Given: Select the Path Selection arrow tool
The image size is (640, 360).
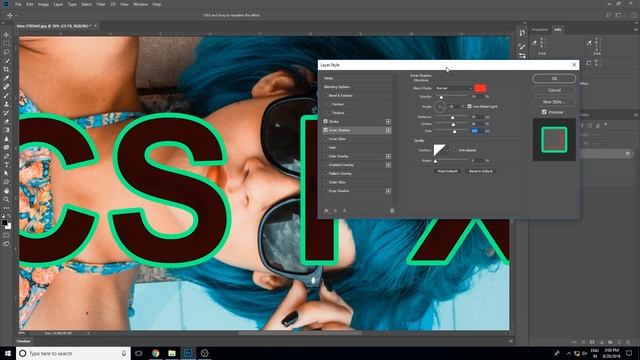Looking at the screenshot, I should pos(6,173).
